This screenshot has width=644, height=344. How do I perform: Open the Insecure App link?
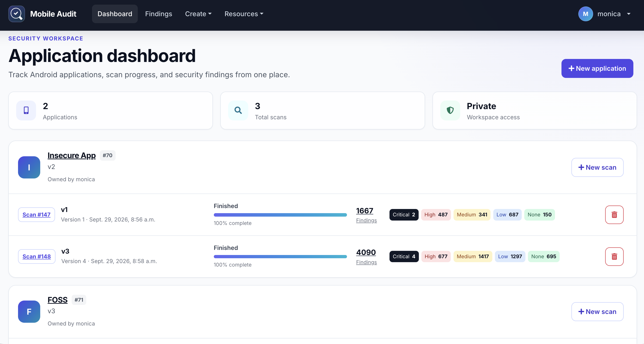click(71, 156)
